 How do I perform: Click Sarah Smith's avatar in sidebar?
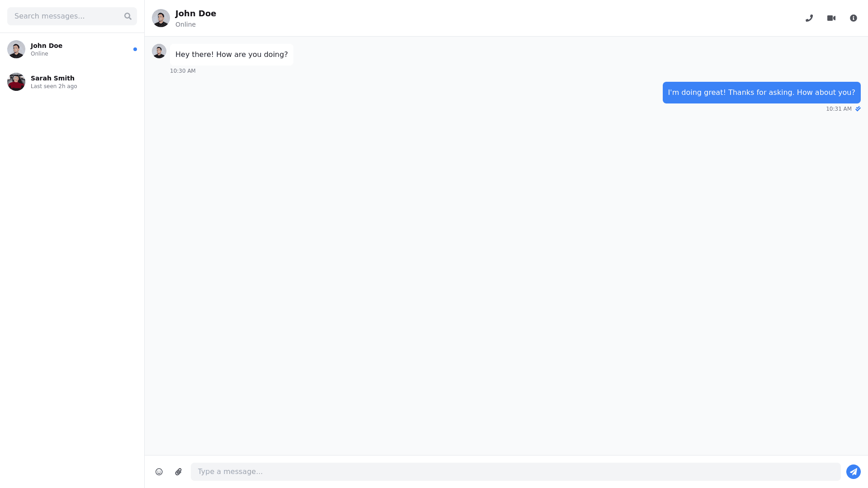pos(16,82)
